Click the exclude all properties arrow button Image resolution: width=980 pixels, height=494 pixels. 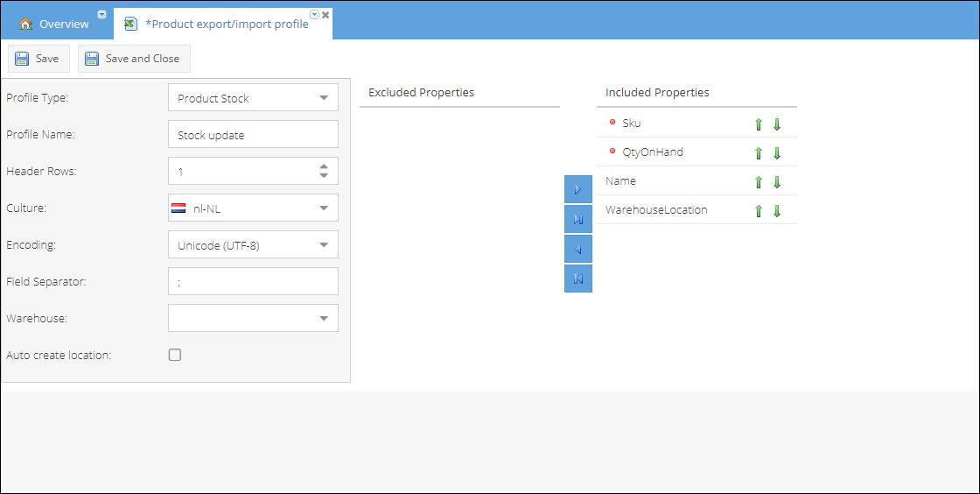coord(578,279)
